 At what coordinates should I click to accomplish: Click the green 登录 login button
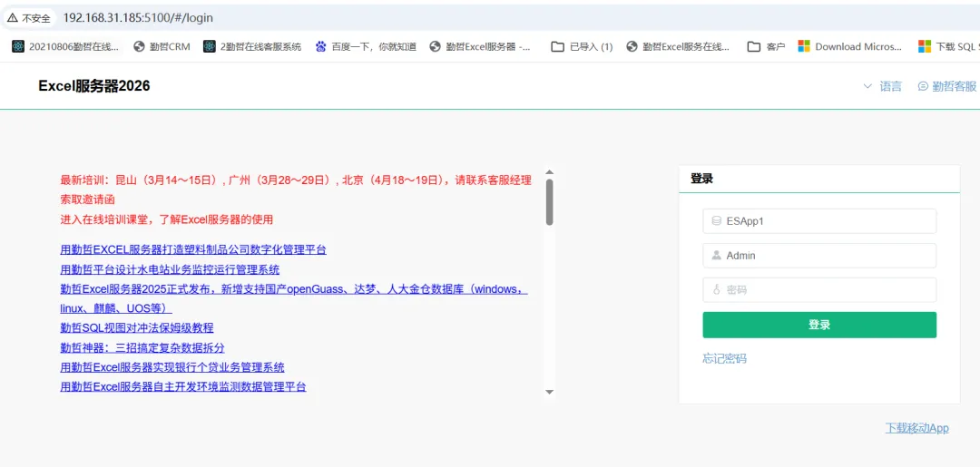[x=819, y=325]
